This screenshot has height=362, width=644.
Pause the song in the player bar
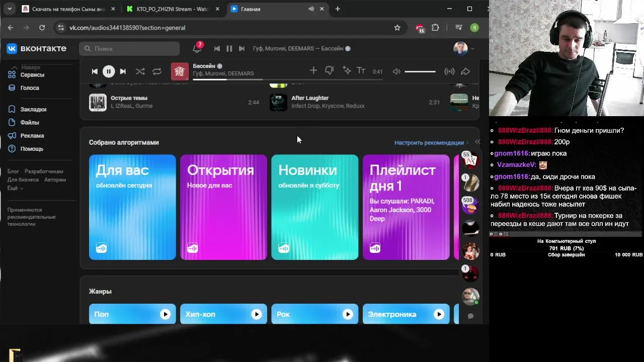pos(109,71)
